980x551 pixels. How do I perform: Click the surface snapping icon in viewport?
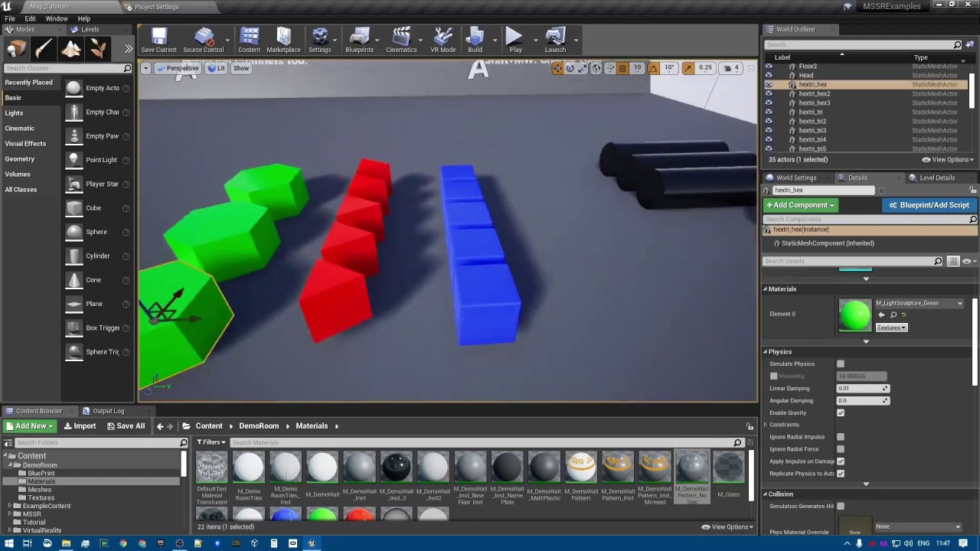610,68
